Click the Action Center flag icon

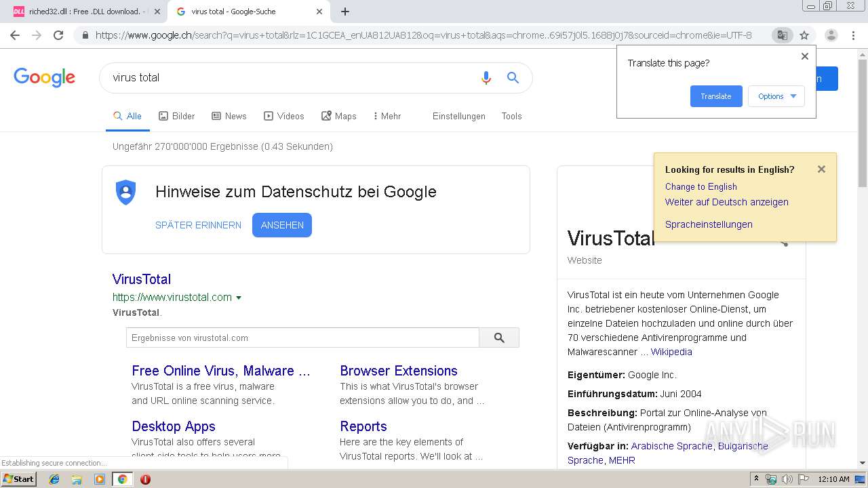coord(804,479)
